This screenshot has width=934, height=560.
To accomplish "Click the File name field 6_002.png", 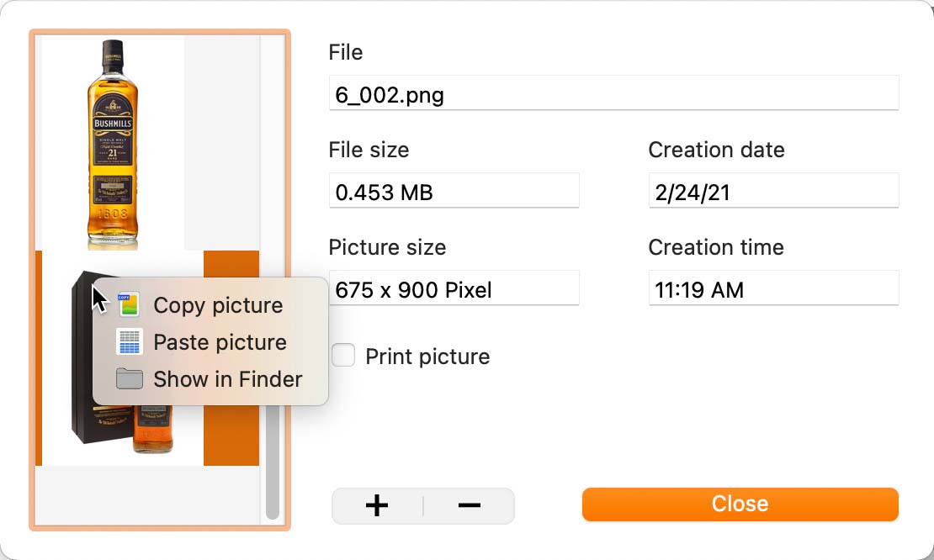I will point(613,92).
